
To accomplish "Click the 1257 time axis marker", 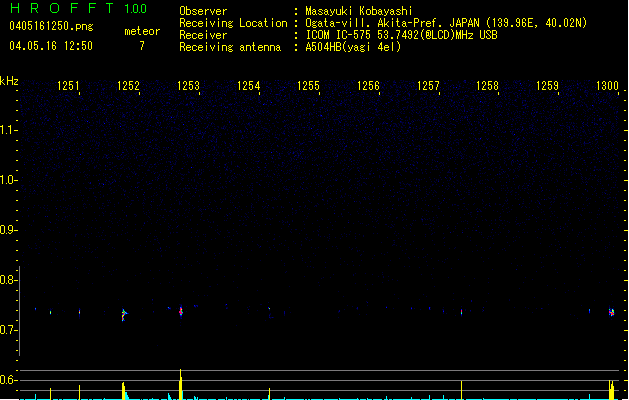I will point(428,86).
